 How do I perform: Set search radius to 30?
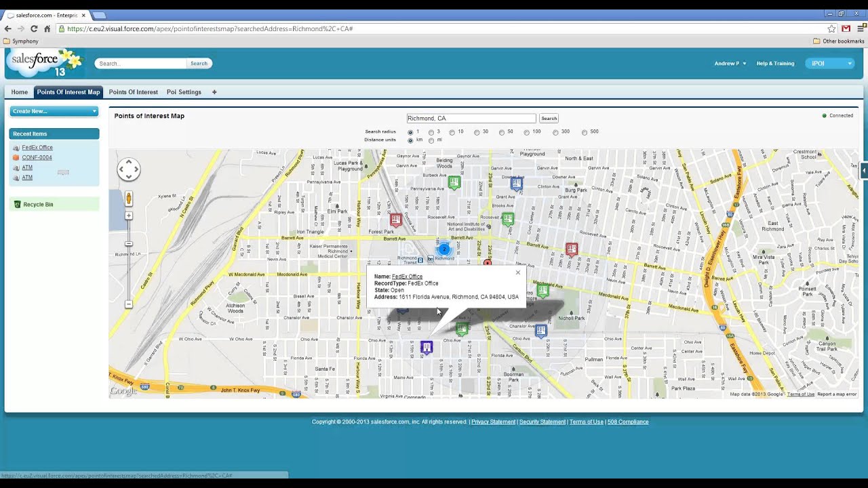pos(477,132)
